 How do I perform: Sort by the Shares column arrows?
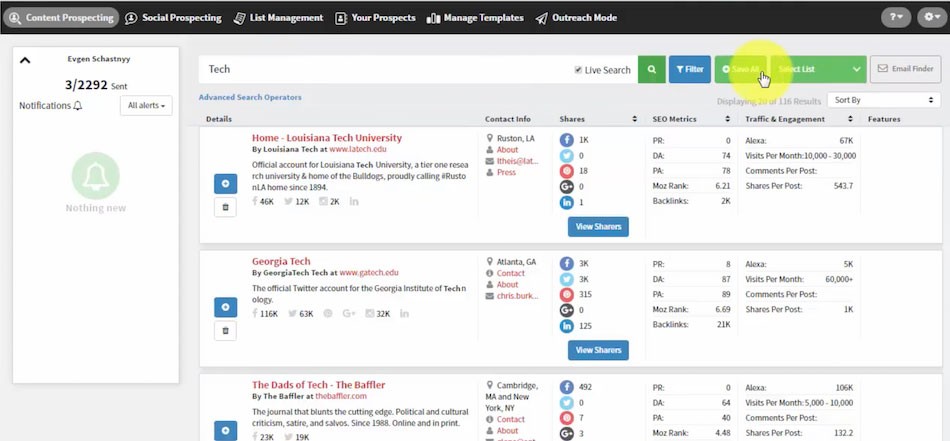point(634,119)
